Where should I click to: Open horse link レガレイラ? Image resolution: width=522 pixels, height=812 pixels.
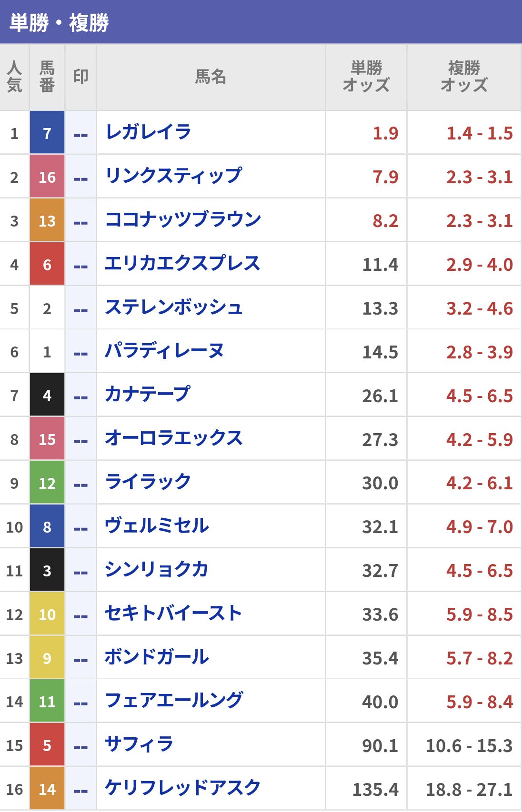[x=148, y=132]
